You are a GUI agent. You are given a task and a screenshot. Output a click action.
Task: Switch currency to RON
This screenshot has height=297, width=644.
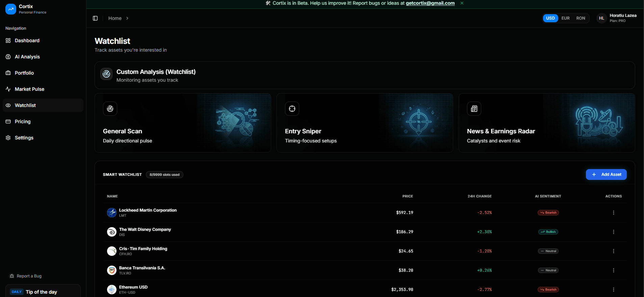tap(581, 18)
